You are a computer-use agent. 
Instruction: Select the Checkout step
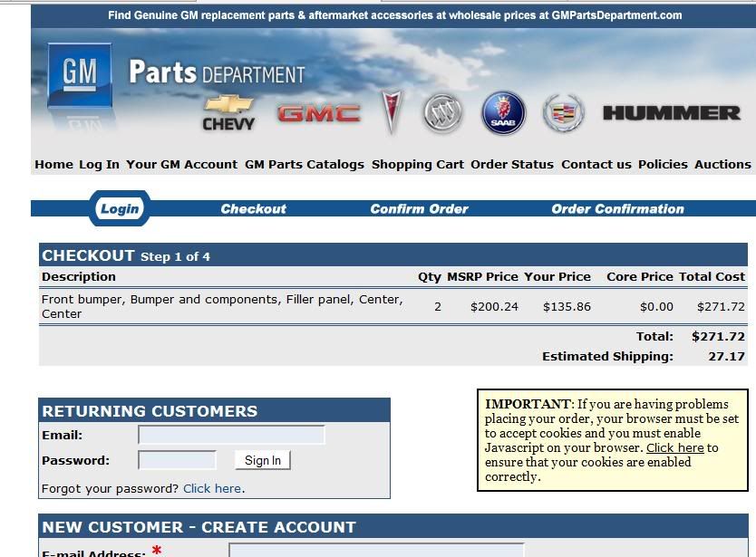tap(254, 208)
